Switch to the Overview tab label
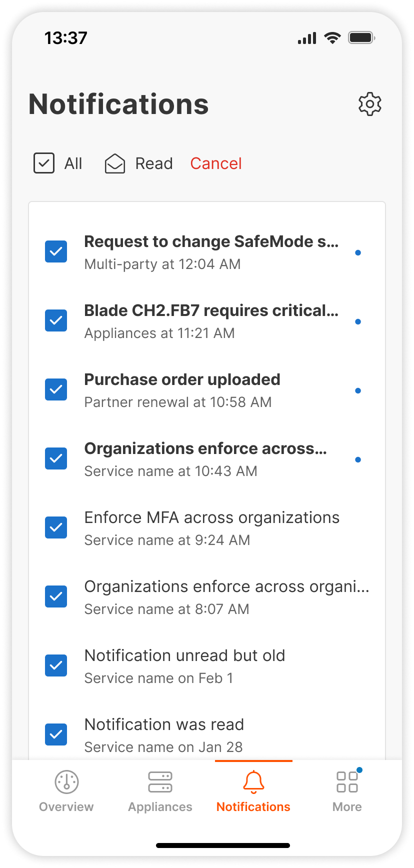This screenshot has height=868, width=414. 66,807
